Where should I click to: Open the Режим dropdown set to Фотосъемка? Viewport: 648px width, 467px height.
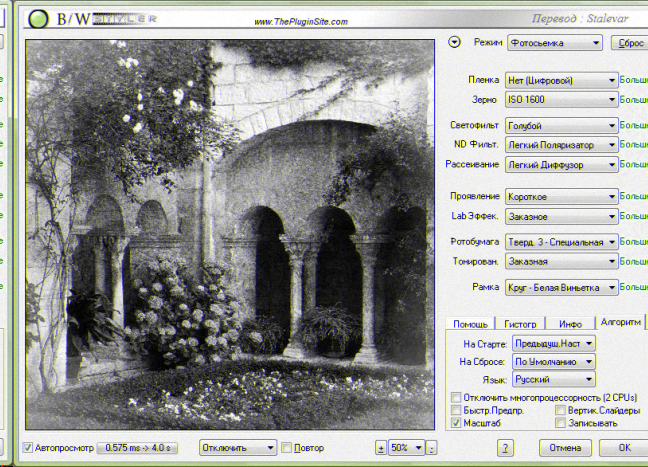pyautogui.click(x=554, y=43)
